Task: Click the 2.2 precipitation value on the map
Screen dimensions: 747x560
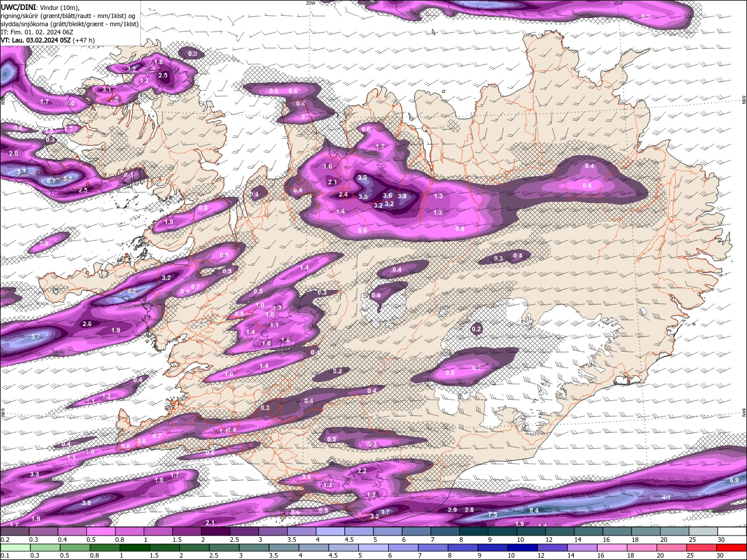Action: pyautogui.click(x=362, y=471)
